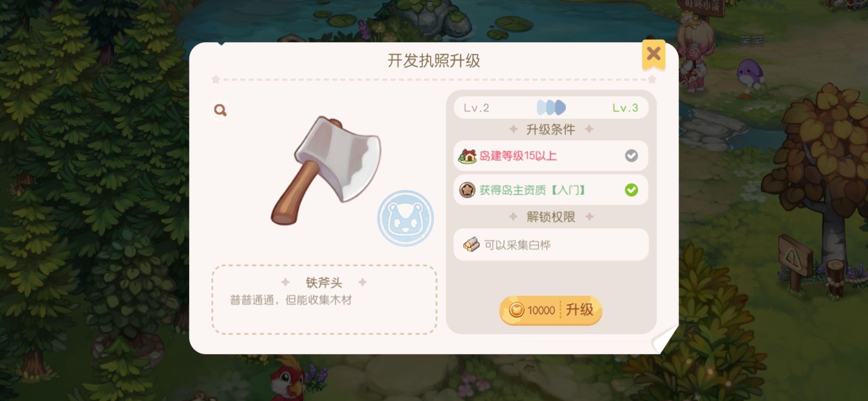Select the island master qualification requirement row
The width and height of the screenshot is (868, 401).
pyautogui.click(x=551, y=190)
